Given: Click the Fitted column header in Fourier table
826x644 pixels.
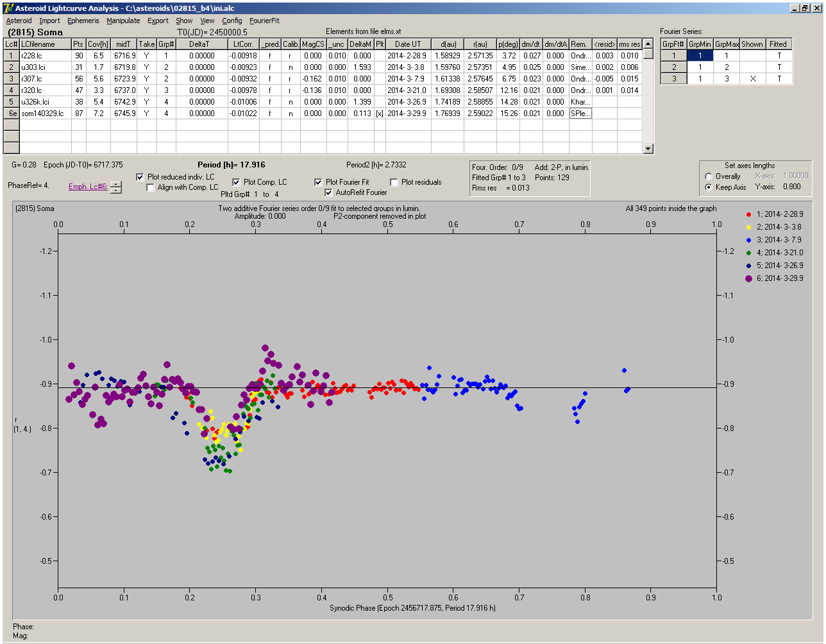Looking at the screenshot, I should coord(778,44).
